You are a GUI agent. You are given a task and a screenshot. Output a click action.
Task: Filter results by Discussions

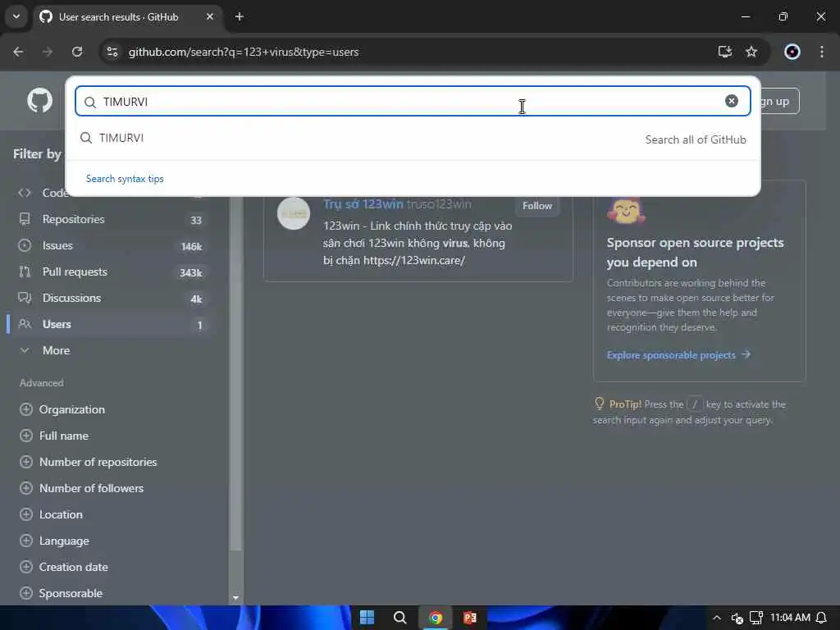(111, 298)
